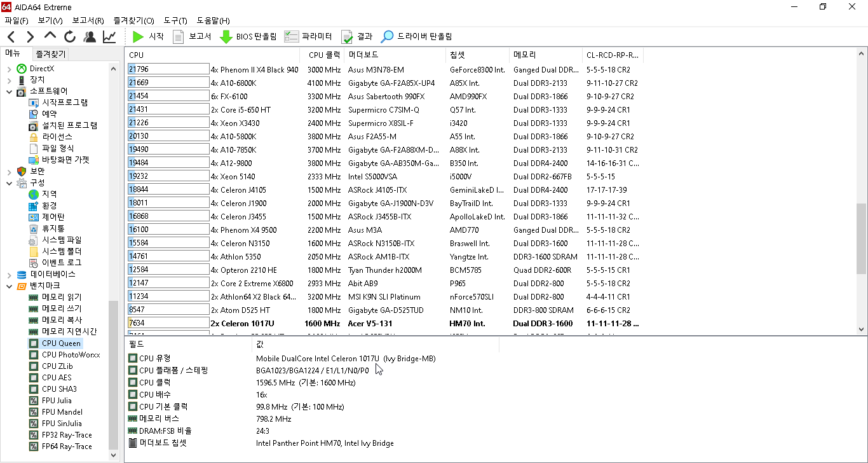Choose the CPU AES benchmark
The width and height of the screenshot is (868, 463).
point(57,377)
